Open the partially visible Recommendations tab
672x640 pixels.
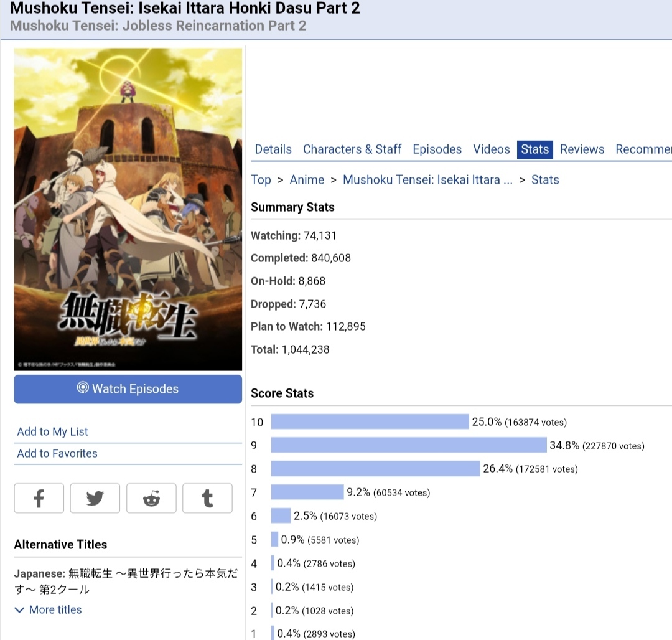(x=643, y=149)
